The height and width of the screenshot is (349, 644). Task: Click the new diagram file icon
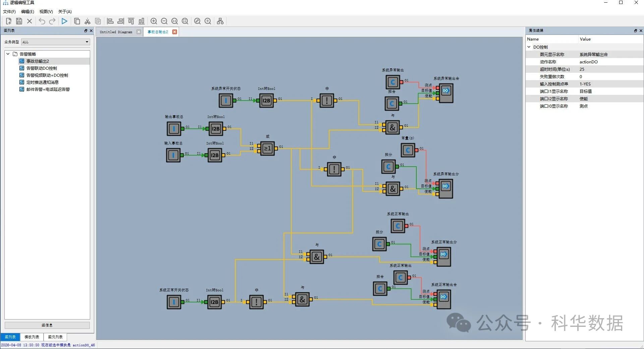pyautogui.click(x=9, y=21)
